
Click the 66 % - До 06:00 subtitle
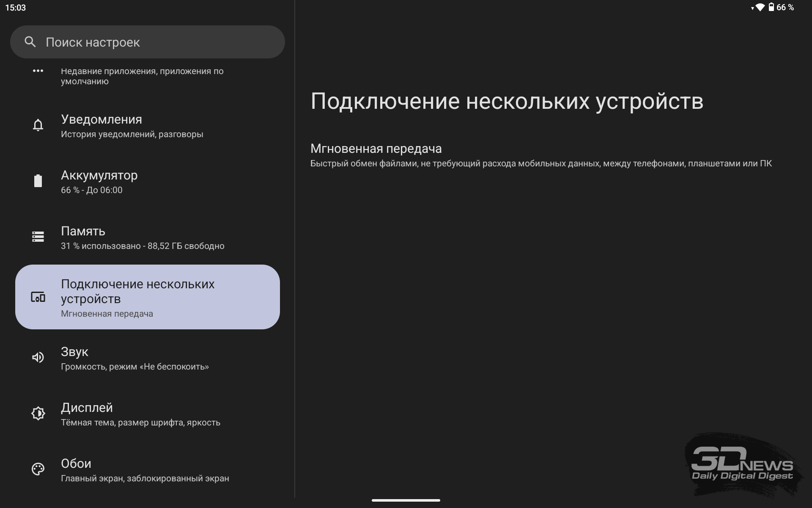[x=92, y=190]
